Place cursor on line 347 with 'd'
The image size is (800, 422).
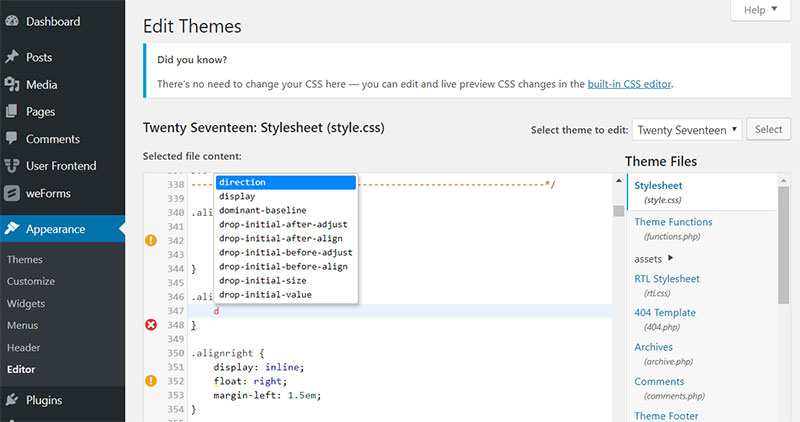[400, 311]
